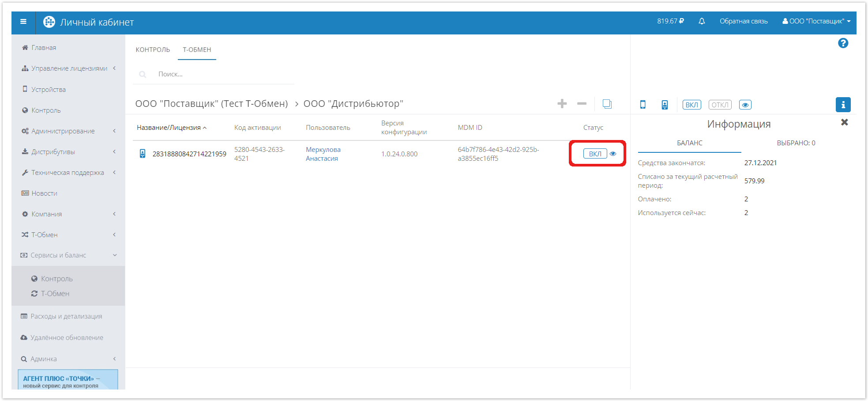Switch to the КОНТРОЛЬ tab
Image resolution: width=868 pixels, height=401 pixels.
[153, 49]
